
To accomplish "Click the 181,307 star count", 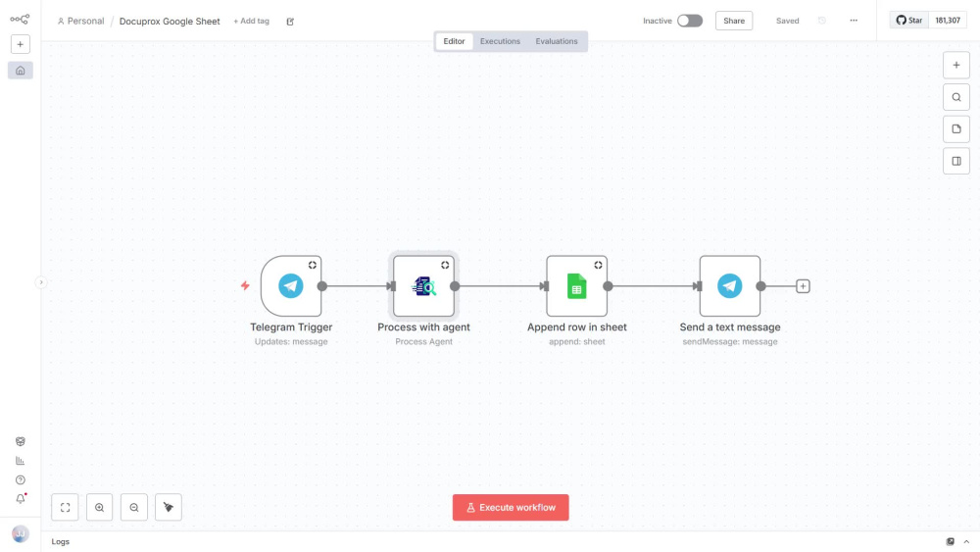I will (948, 20).
